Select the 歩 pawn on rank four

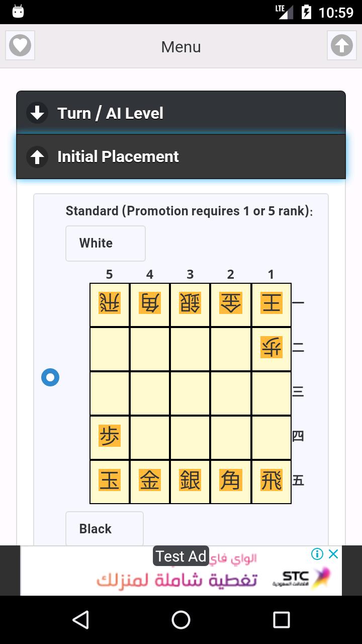[x=109, y=436]
